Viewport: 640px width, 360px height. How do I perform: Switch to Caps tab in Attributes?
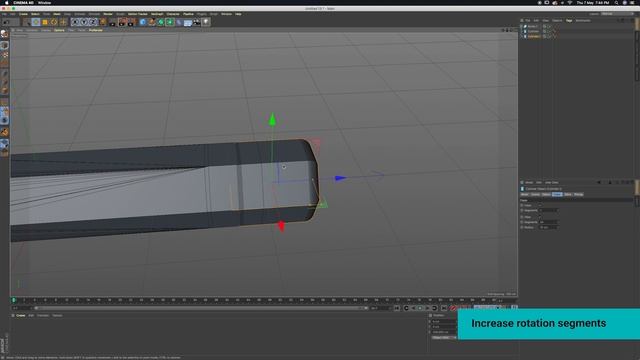(x=557, y=194)
